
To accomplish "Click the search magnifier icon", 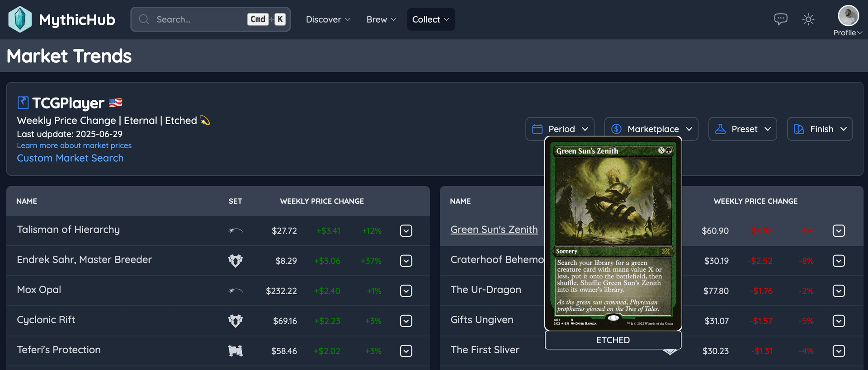I will 144,19.
